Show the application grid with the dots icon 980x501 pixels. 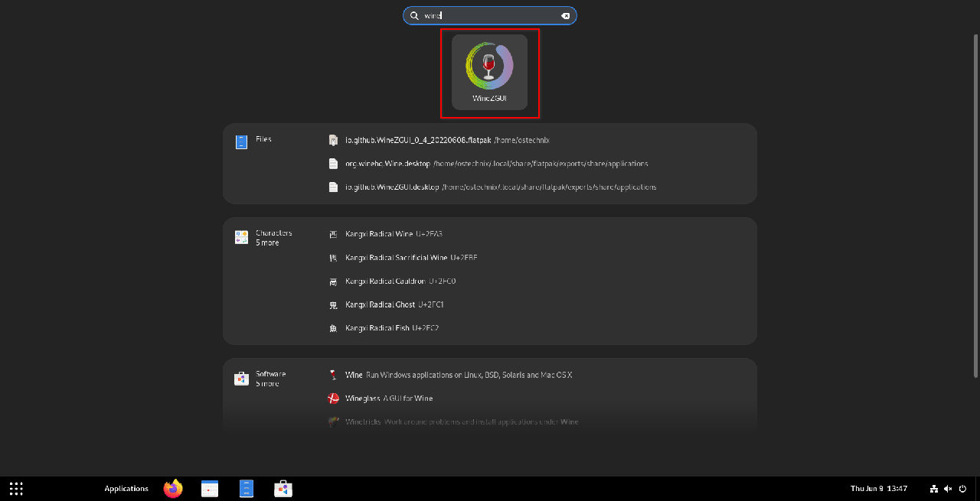coord(16,489)
